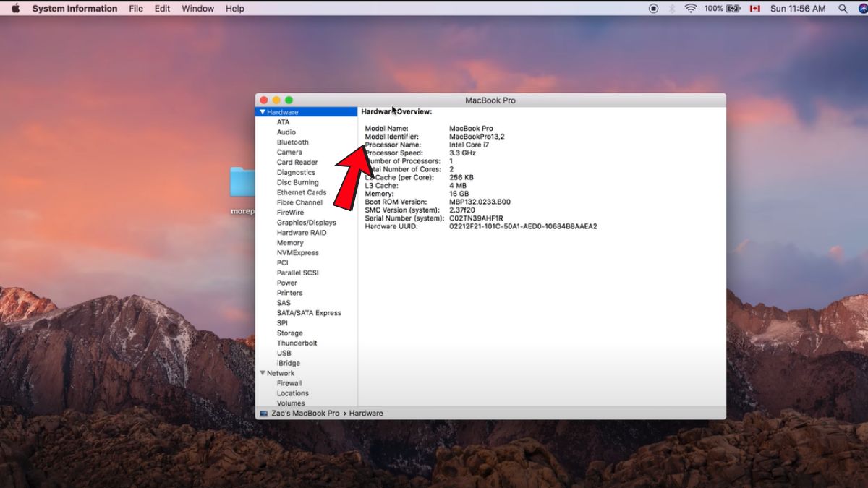Select iBridge in the sidebar
Viewport: 868px width, 488px height.
289,364
